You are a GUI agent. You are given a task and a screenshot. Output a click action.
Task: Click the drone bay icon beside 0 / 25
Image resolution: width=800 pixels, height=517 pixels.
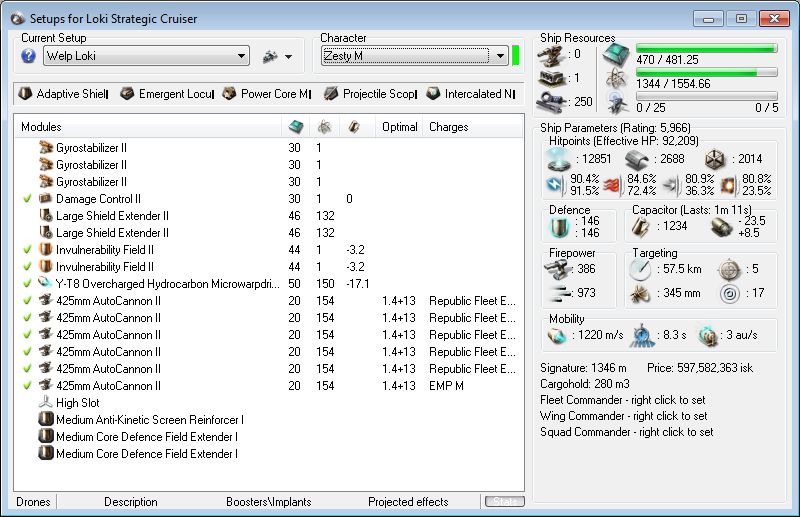(x=617, y=102)
